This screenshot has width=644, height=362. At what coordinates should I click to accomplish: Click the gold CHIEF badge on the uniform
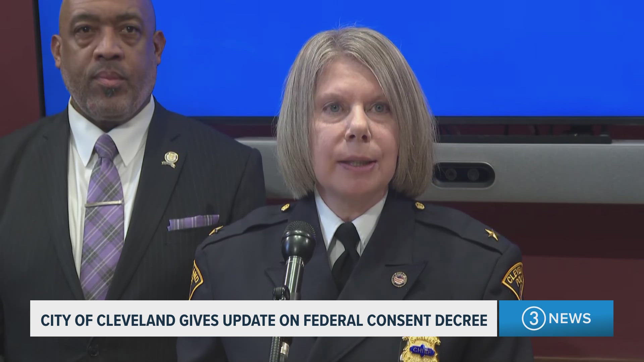coord(421,350)
